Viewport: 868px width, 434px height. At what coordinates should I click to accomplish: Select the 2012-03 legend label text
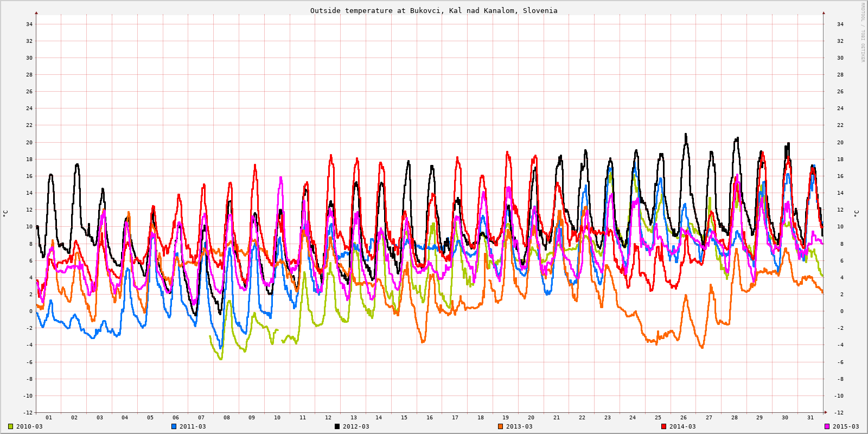point(356,426)
